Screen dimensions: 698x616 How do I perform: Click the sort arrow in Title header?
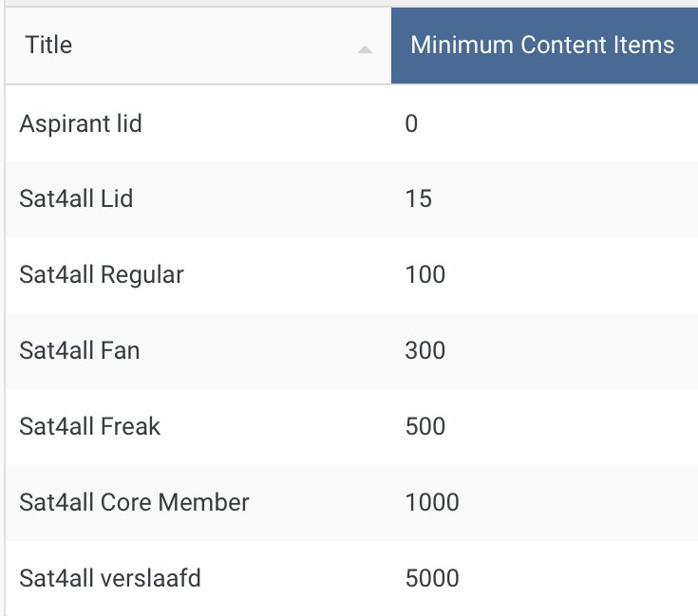pyautogui.click(x=365, y=49)
